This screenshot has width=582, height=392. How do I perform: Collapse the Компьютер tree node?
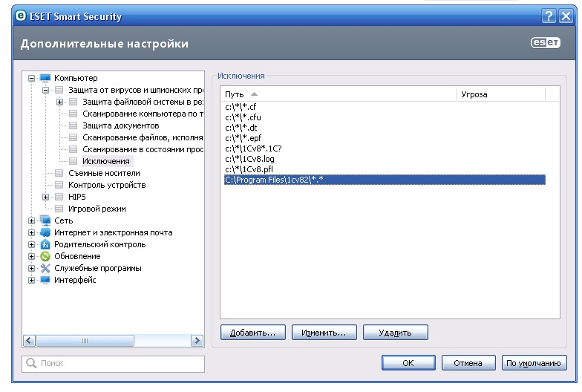pyautogui.click(x=31, y=79)
